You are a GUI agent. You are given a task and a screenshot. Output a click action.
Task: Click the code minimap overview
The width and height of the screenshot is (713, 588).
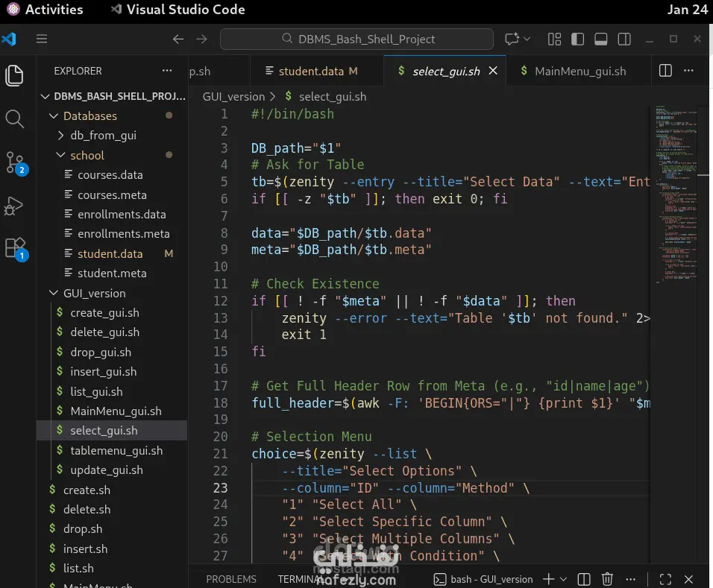676,194
